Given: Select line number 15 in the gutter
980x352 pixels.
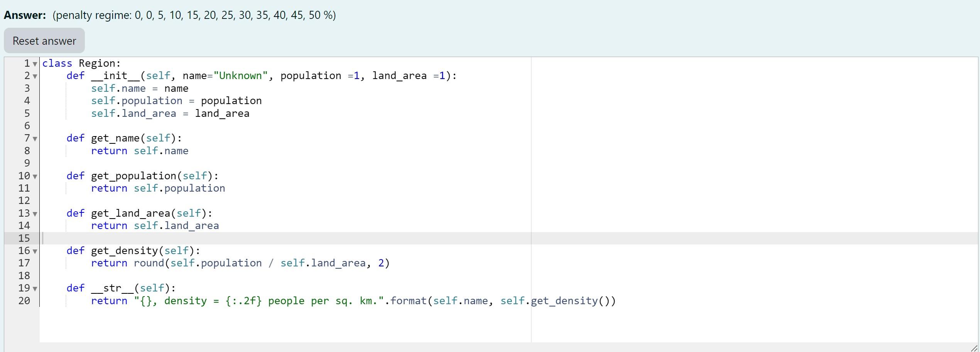Looking at the screenshot, I should (x=25, y=238).
